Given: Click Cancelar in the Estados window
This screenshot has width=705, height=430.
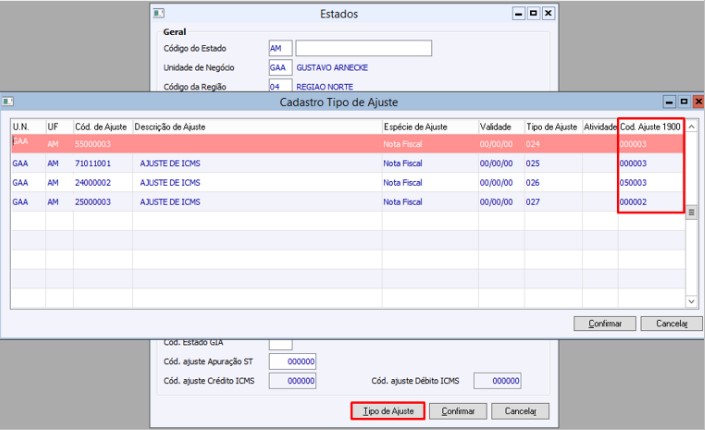Looking at the screenshot, I should (x=520, y=411).
